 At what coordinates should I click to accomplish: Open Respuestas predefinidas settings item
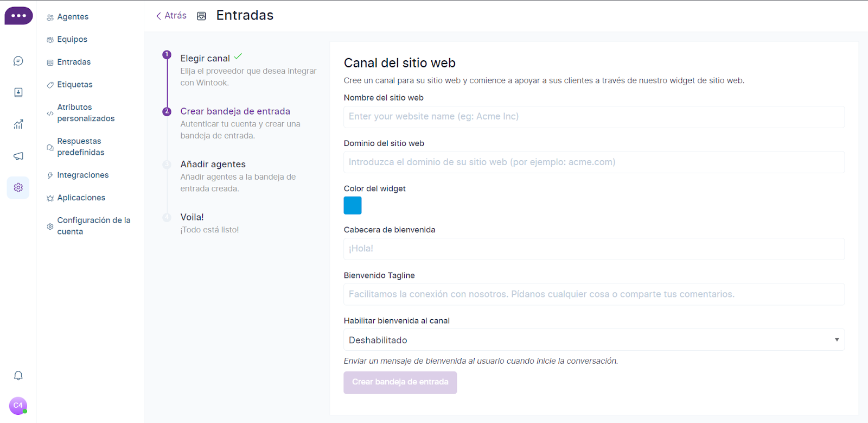[x=80, y=147]
